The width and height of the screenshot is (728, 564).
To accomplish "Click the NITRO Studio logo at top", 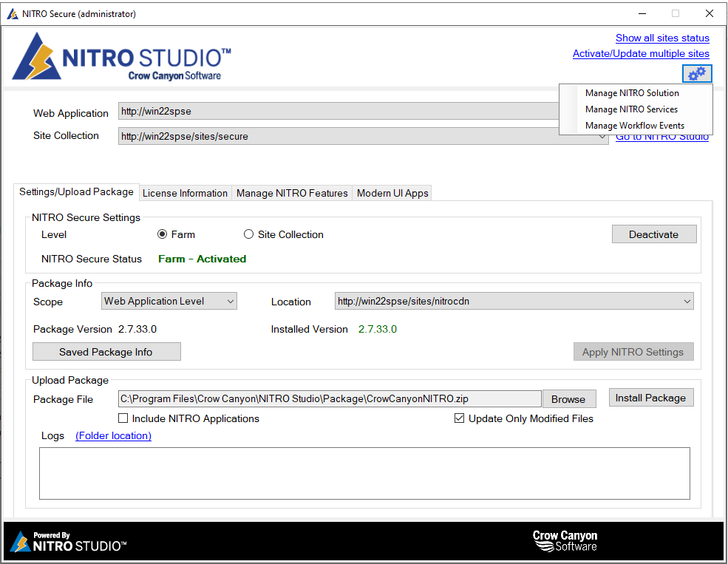I will point(122,57).
